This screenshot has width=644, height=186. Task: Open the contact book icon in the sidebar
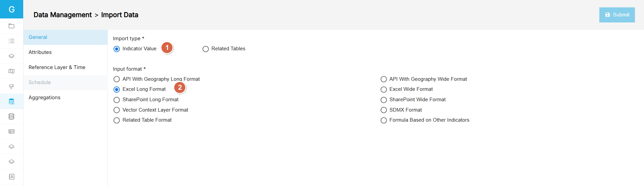click(11, 177)
